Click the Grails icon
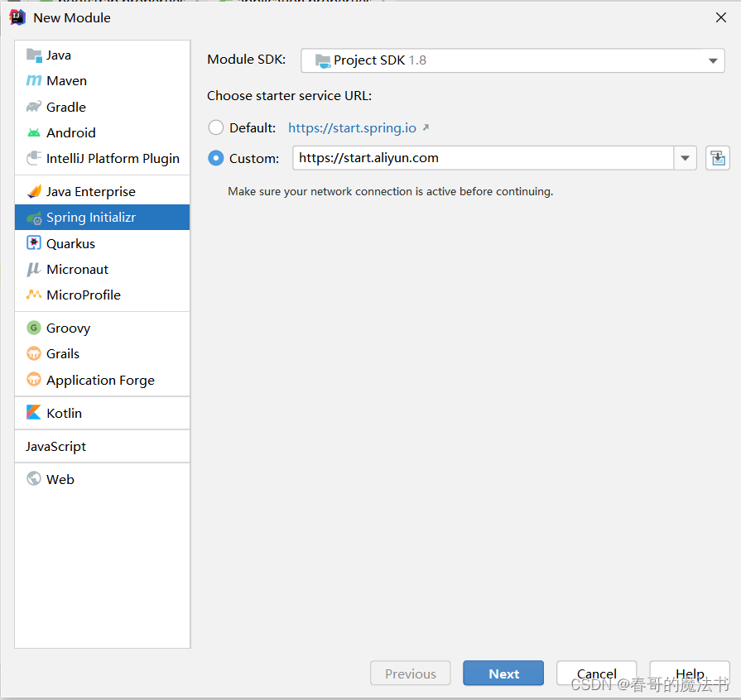This screenshot has width=741, height=700. pyautogui.click(x=34, y=353)
